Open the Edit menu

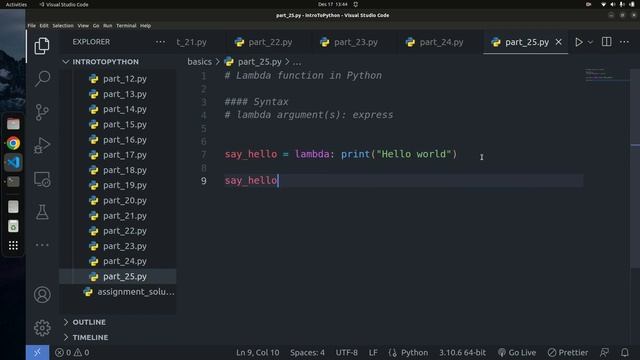[44, 25]
